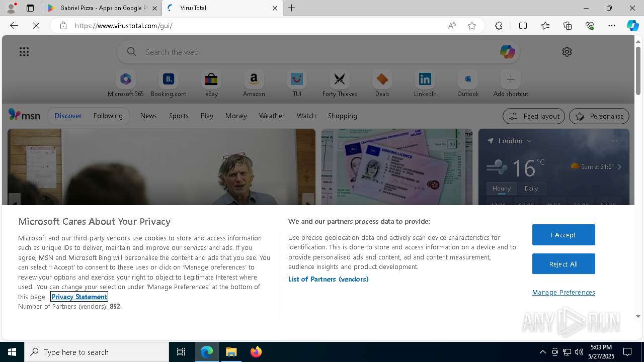Open the Deals shortcut

(382, 83)
